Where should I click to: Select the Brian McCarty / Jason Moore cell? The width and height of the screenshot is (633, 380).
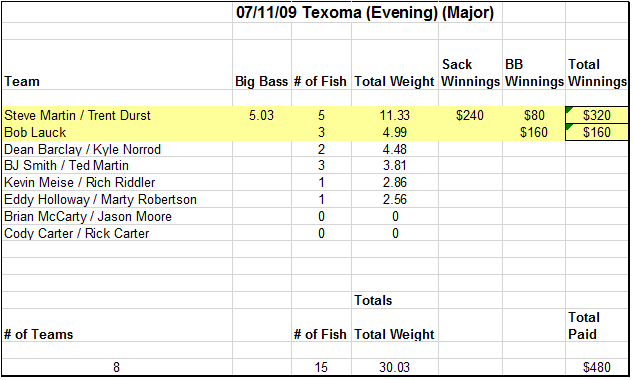pos(117,216)
